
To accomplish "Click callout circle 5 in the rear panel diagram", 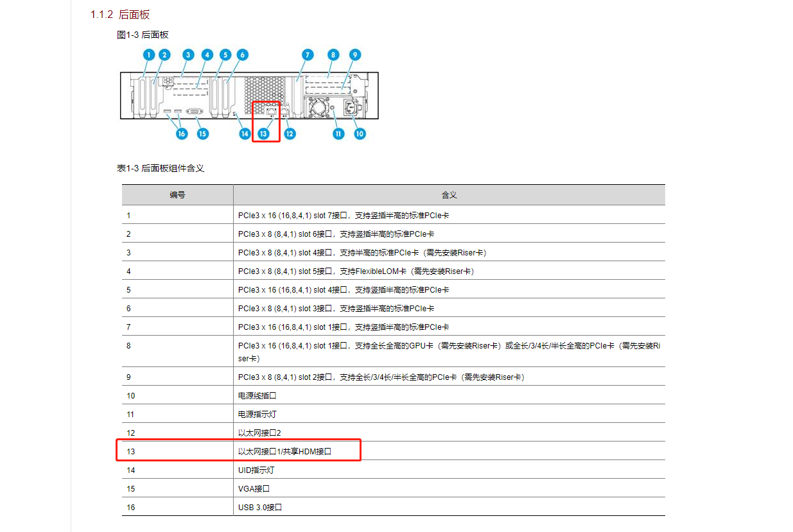I will click(225, 55).
